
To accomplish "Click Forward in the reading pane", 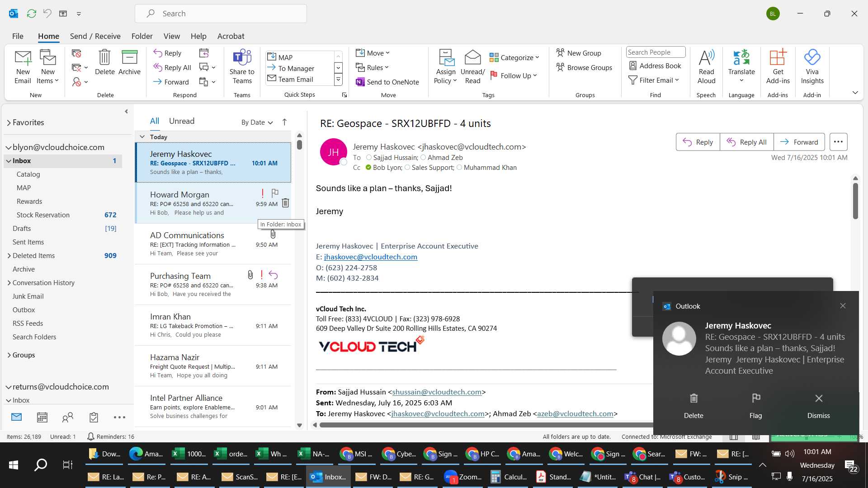I will pos(799,142).
